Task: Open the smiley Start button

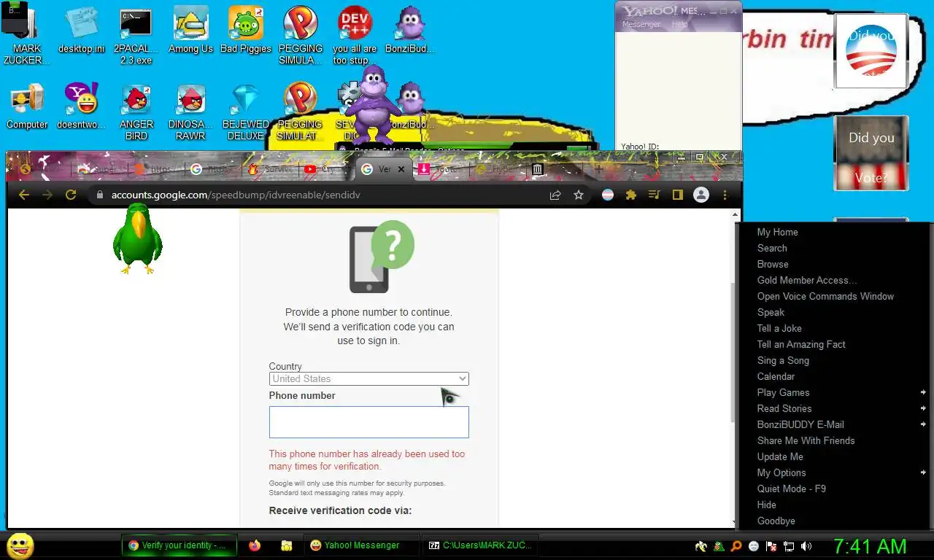Action: (x=20, y=545)
